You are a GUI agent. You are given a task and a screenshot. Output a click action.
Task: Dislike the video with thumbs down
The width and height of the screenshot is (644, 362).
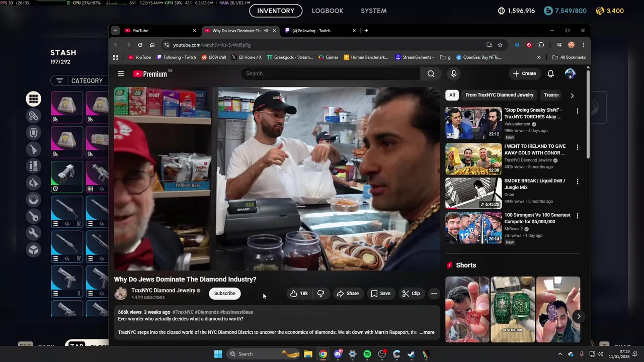pos(320,293)
